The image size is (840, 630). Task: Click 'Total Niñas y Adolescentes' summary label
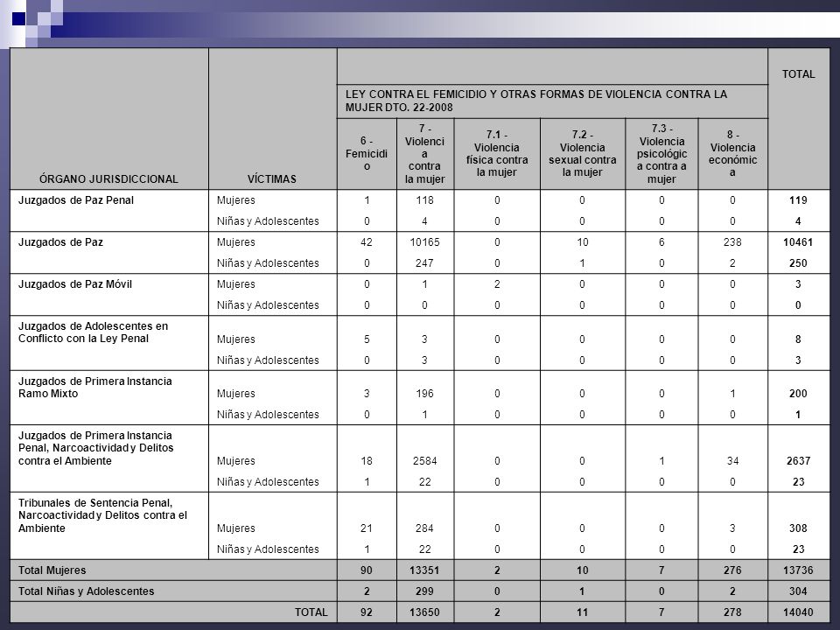coord(87,591)
